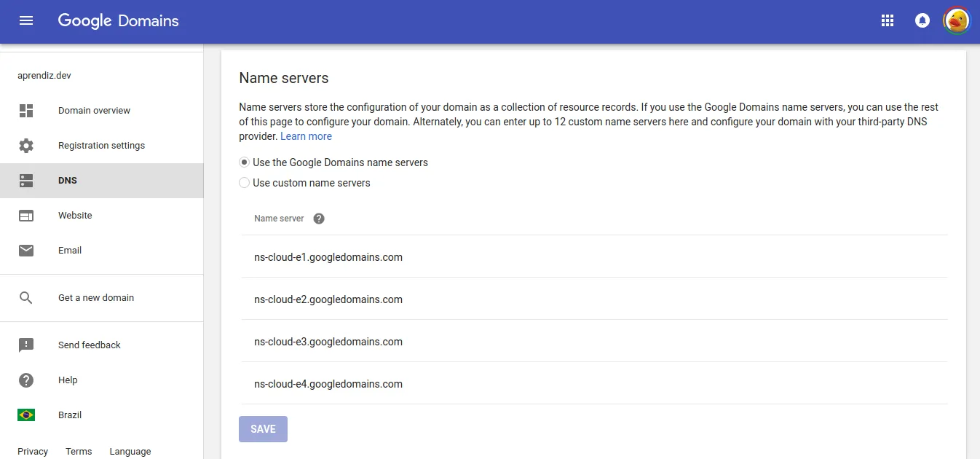Screen dimensions: 980x459
Task: Select Use the Google Domains name servers
Action: (x=244, y=162)
